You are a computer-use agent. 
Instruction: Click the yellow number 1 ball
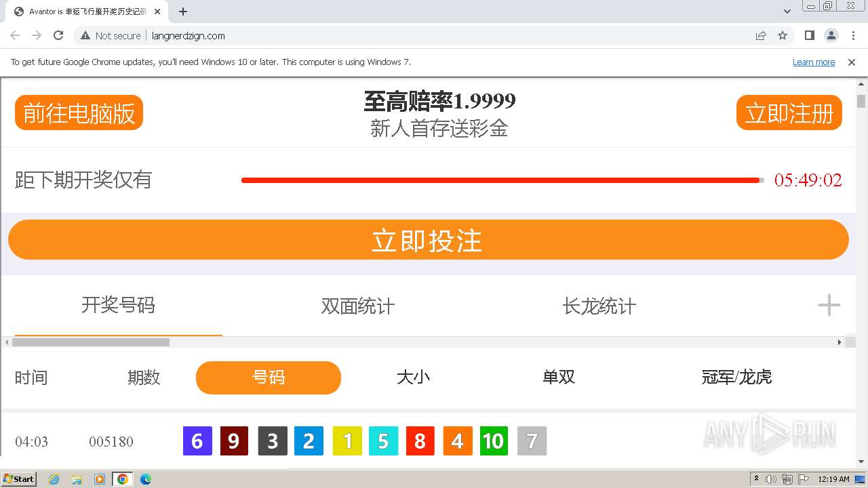pyautogui.click(x=347, y=441)
